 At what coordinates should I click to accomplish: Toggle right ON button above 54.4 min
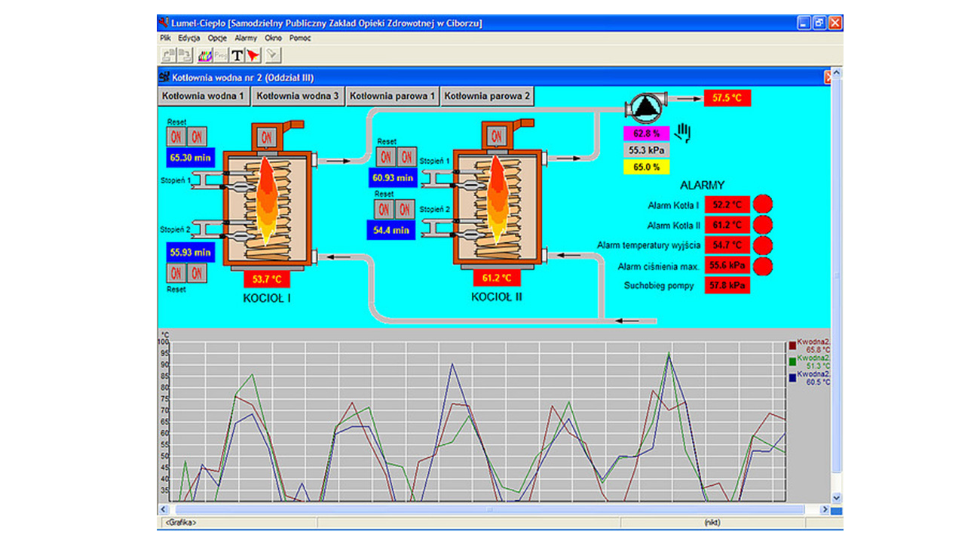pos(406,208)
